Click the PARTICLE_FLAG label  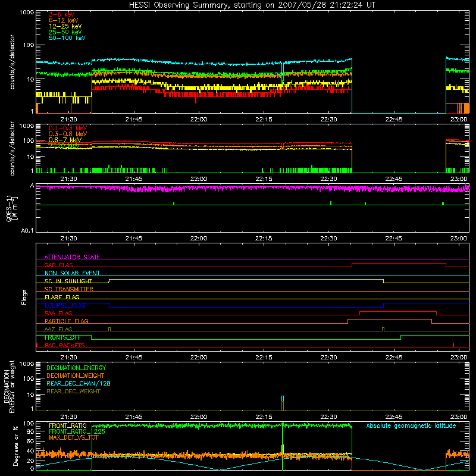(x=67, y=321)
